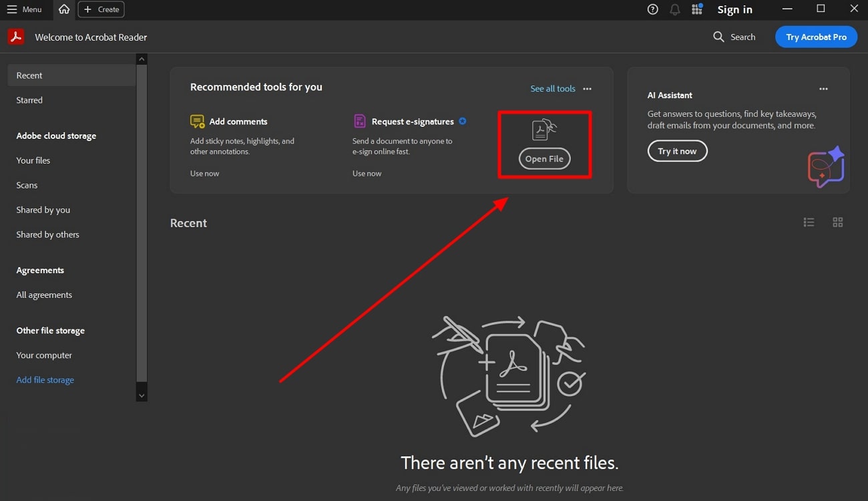Screen dimensions: 868x501
Task: Open the hamburger Menu
Action: click(x=24, y=9)
